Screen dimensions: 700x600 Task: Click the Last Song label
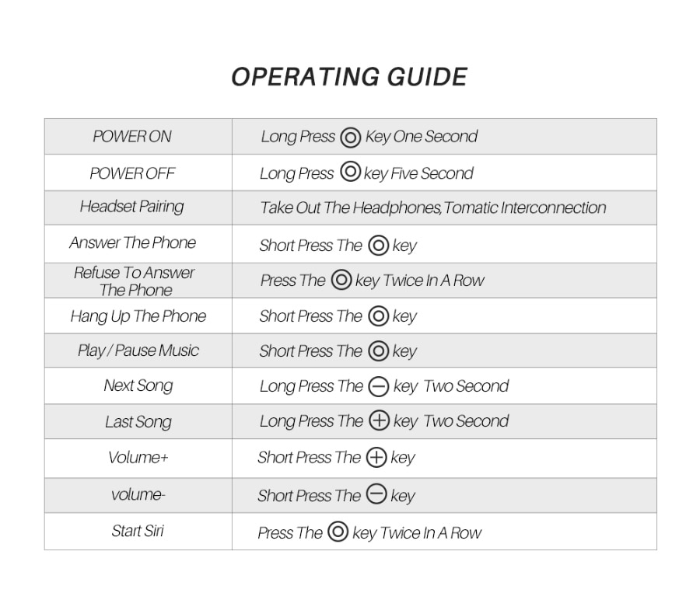pos(138,422)
